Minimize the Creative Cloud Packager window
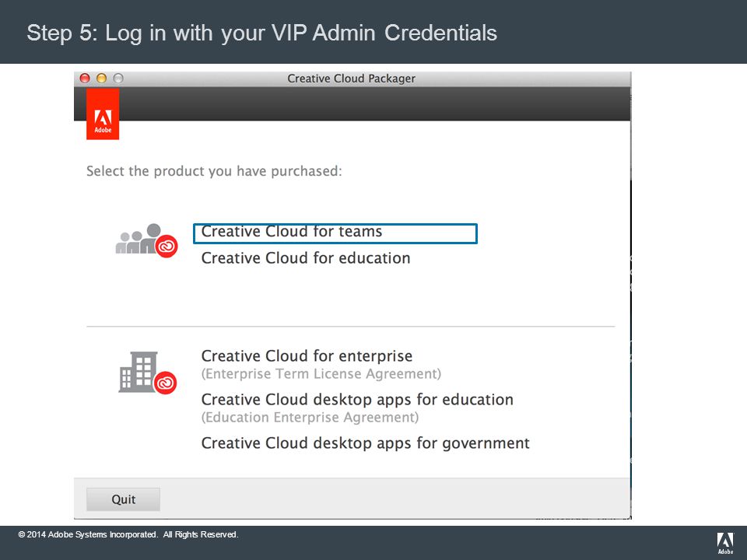The height and width of the screenshot is (560, 747). tap(101, 78)
